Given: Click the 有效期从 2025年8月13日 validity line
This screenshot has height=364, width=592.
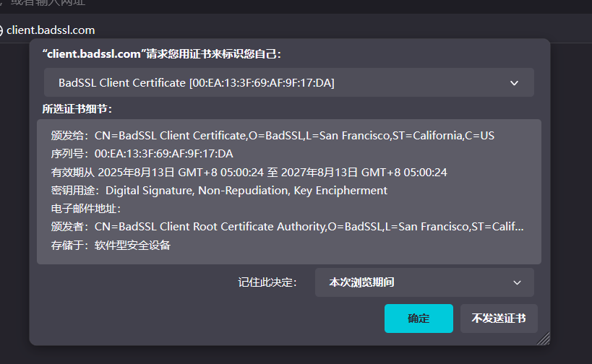Looking at the screenshot, I should pyautogui.click(x=249, y=173).
